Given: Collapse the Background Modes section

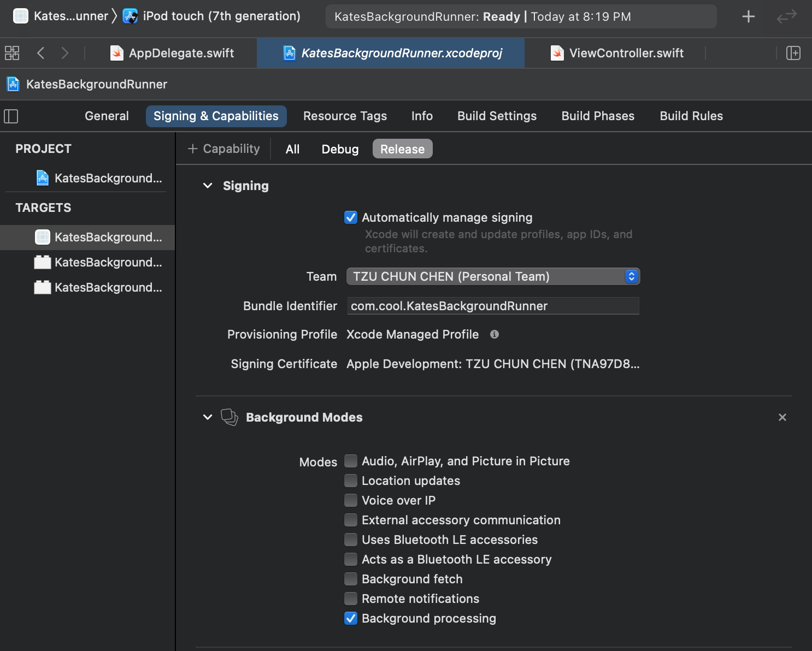Looking at the screenshot, I should (208, 417).
